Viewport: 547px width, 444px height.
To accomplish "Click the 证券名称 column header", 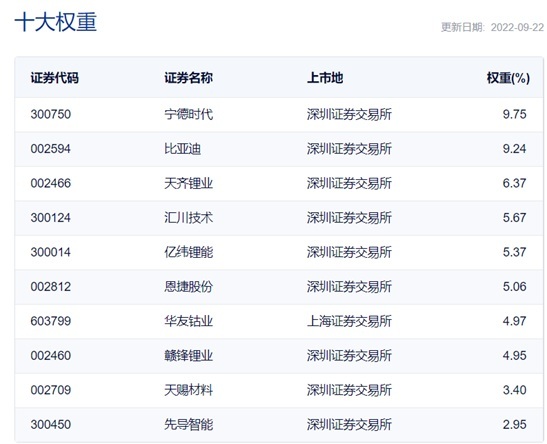I will coord(188,78).
